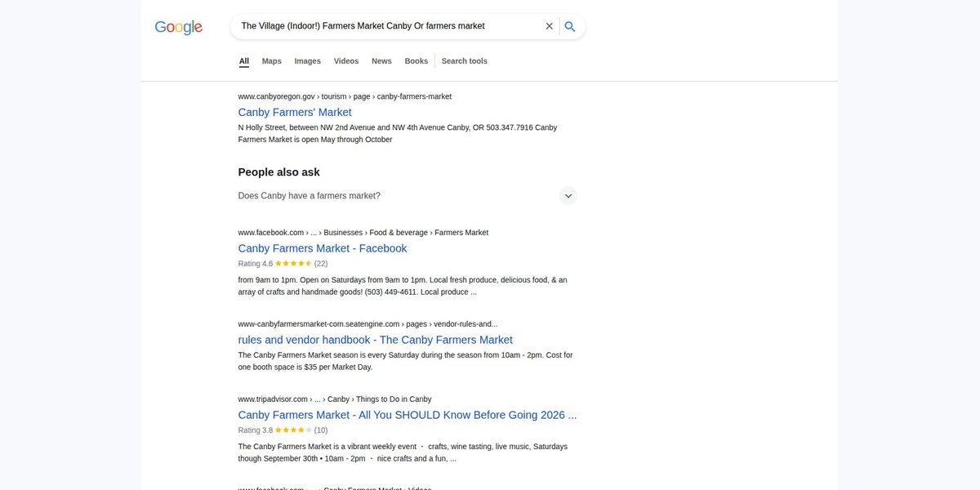Switch to the Maps tab
Screen dimensions: 980x490
click(x=272, y=61)
